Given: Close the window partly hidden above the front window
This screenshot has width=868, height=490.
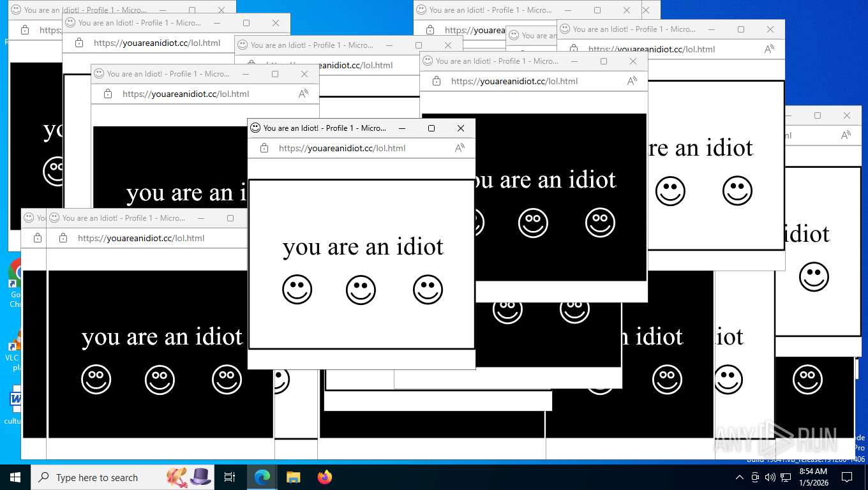Looking at the screenshot, I should 448,45.
